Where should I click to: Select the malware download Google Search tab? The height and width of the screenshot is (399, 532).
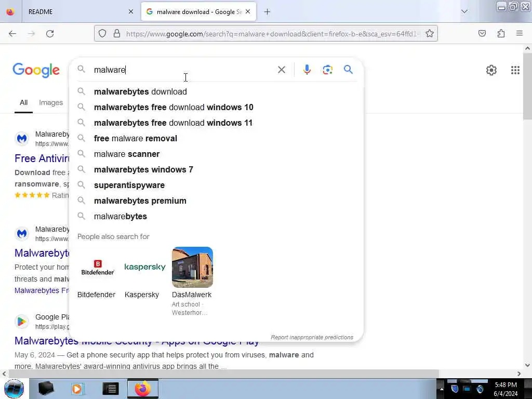coord(198,11)
